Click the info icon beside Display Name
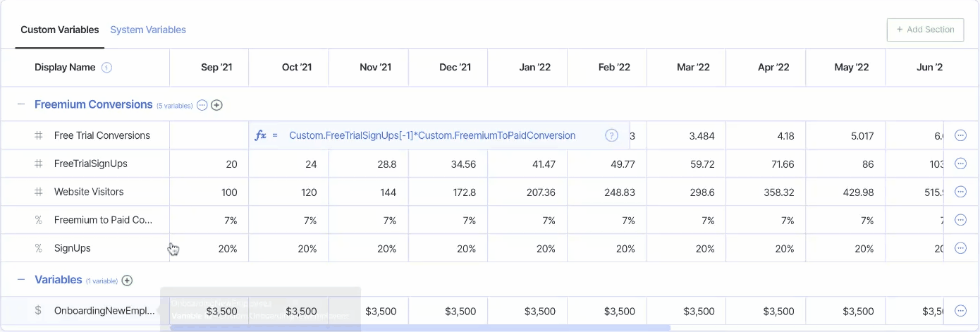 106,68
